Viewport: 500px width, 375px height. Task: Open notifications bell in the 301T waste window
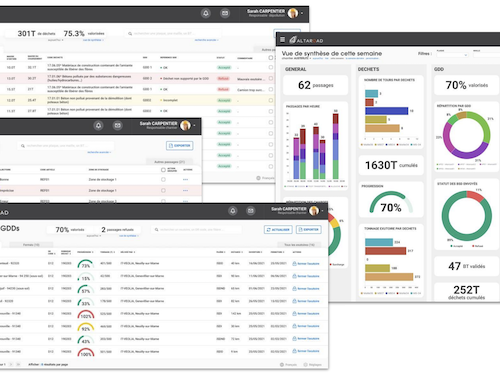pyautogui.click(x=206, y=13)
